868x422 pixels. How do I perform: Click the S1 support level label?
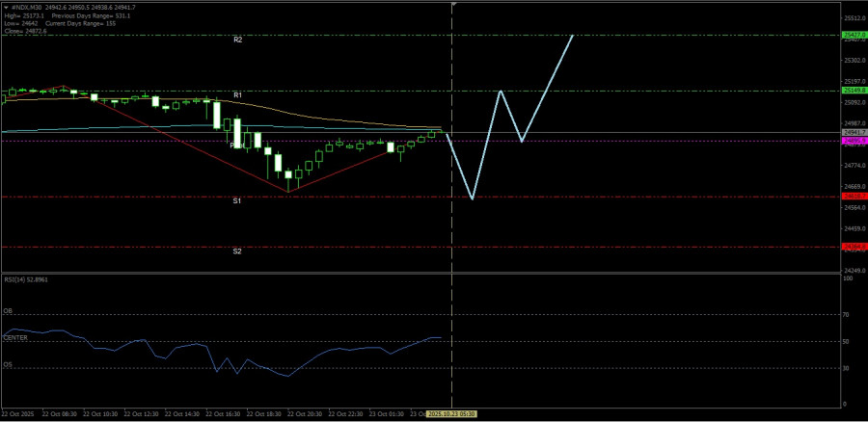pyautogui.click(x=237, y=200)
